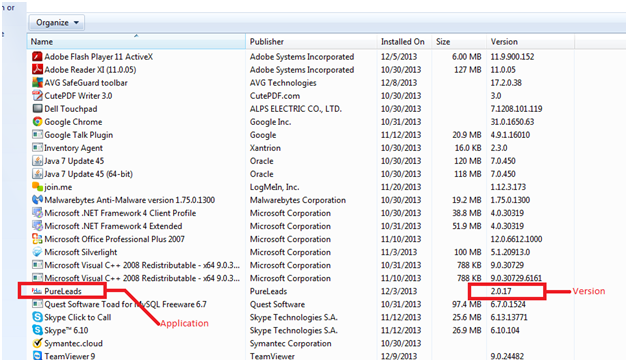
Task: Click the Inventory Agent icon
Action: 37,148
